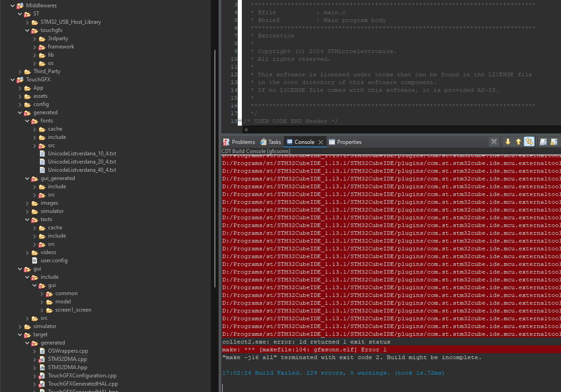Open the Properties tab
The width and height of the screenshot is (561, 392).
coord(345,142)
